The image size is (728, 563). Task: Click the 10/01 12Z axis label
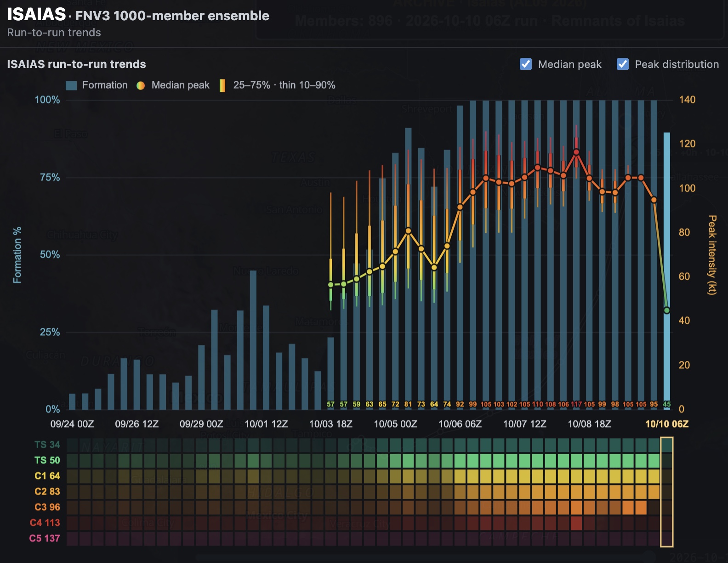tap(266, 424)
